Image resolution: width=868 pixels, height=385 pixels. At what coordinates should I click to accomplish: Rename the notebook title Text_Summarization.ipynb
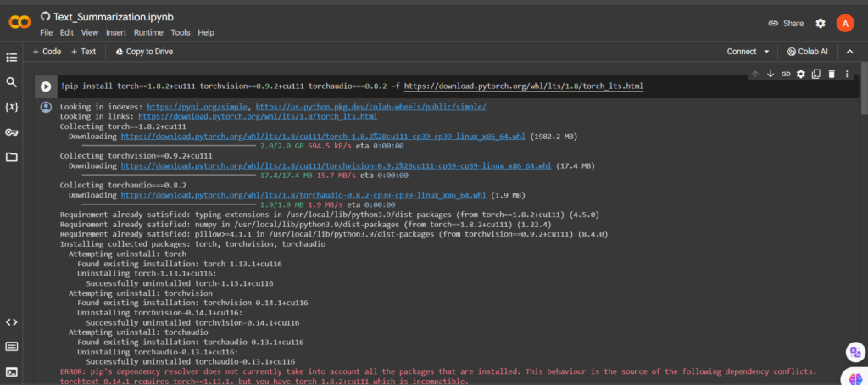pos(114,17)
